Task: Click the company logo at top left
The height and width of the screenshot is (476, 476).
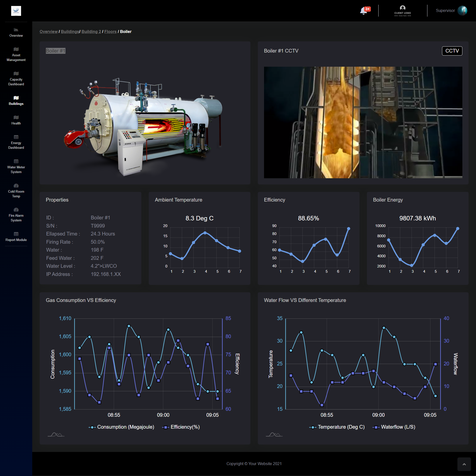Action: pyautogui.click(x=16, y=11)
